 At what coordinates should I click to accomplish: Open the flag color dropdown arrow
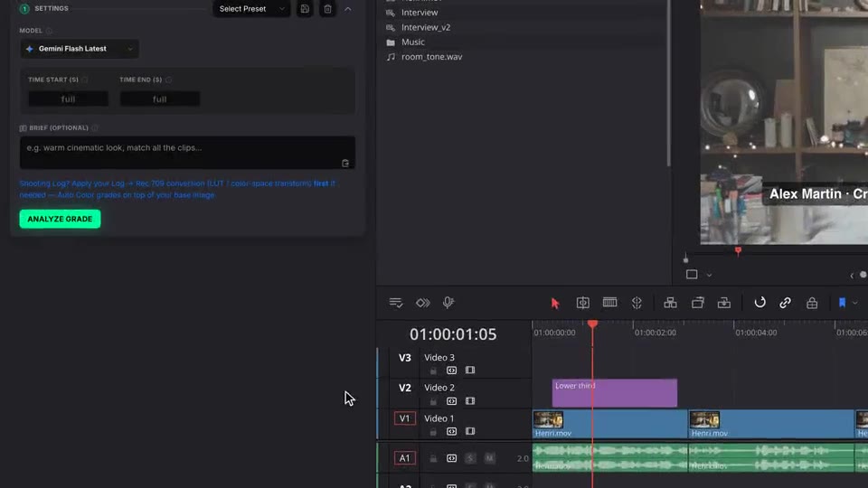(855, 304)
